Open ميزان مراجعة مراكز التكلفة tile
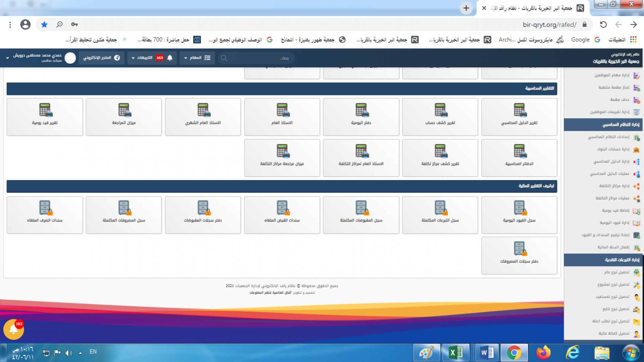This screenshot has width=644, height=362. [282, 158]
